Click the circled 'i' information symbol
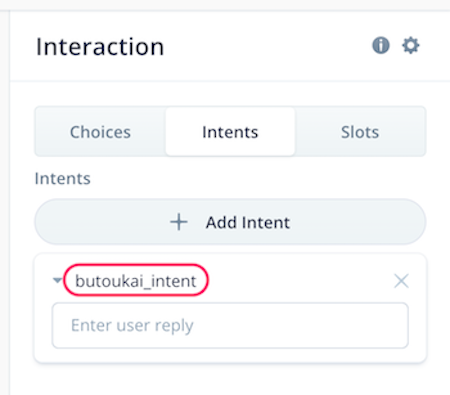The height and width of the screenshot is (395, 450). [381, 45]
